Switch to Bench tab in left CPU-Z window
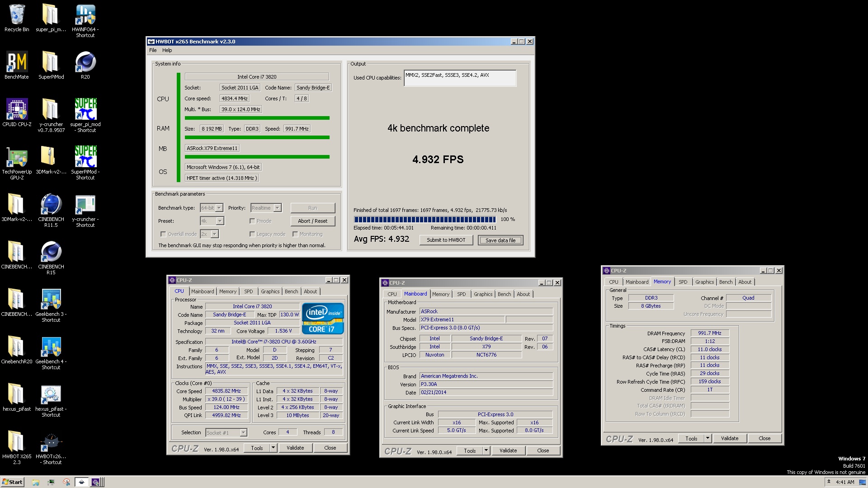The image size is (868, 488). (x=292, y=291)
